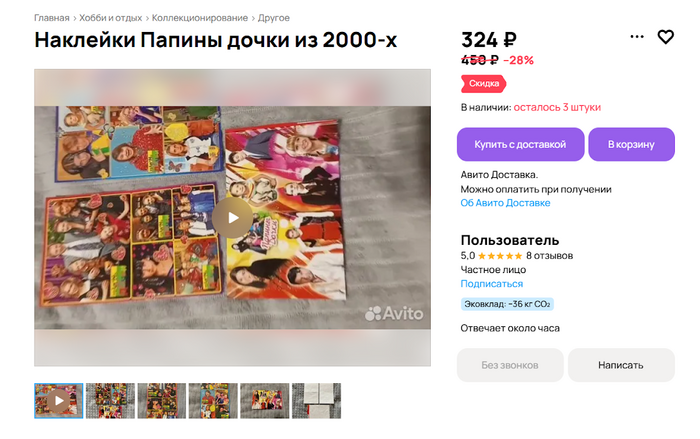Play the main listing video
Screen dimensions: 700x439
(233, 217)
